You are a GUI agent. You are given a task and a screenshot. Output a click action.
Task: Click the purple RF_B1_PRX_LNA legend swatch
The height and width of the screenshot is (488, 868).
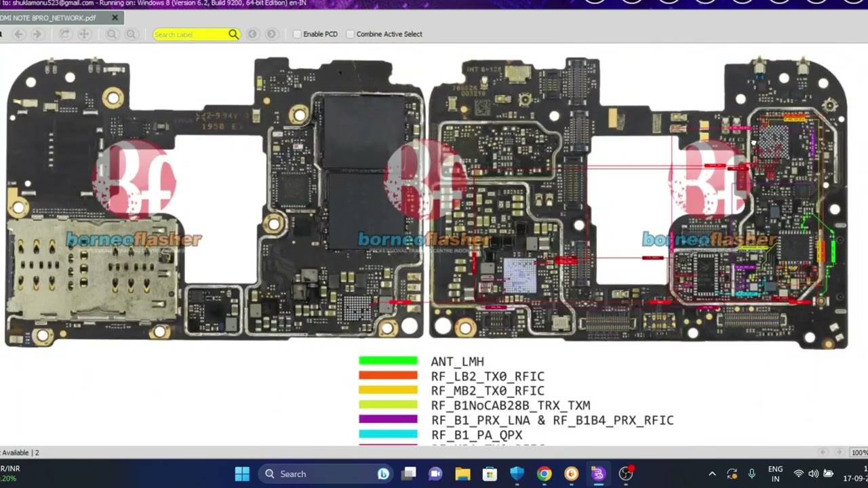click(388, 420)
